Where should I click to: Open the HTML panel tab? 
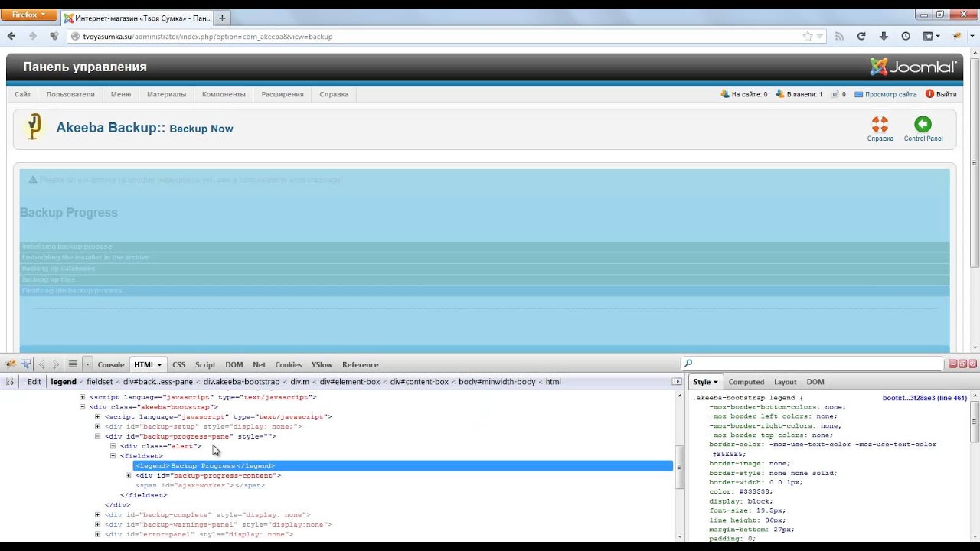[x=148, y=364]
